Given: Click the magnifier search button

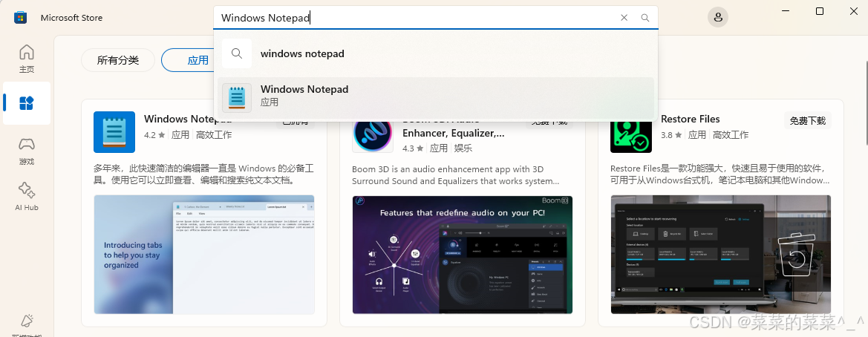Looking at the screenshot, I should pyautogui.click(x=645, y=18).
